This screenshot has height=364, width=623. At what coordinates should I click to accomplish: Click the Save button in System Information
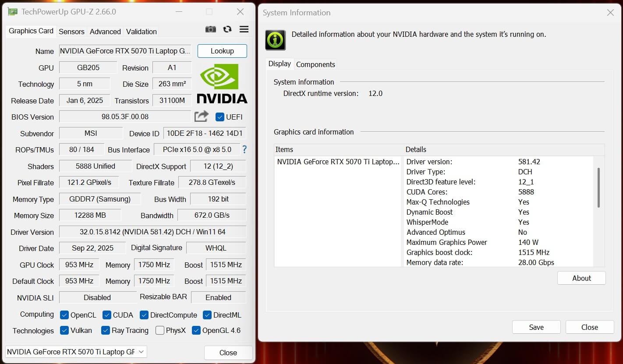tap(536, 327)
